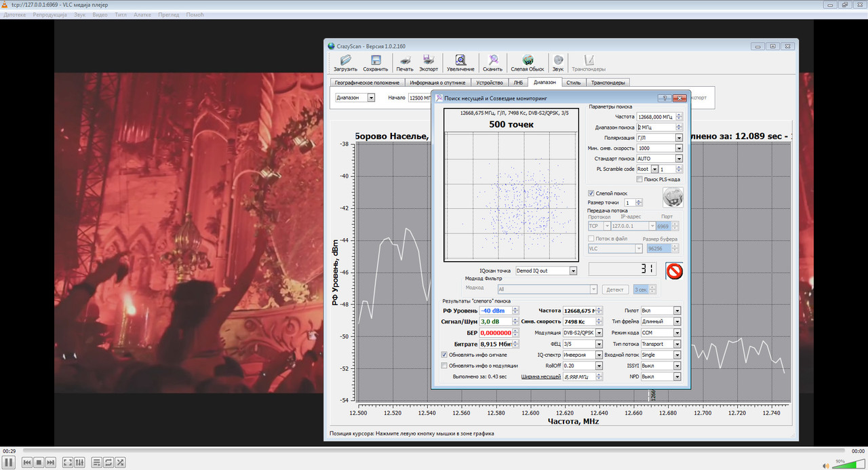Open the Поляризация dropdown
This screenshot has width=868, height=470.
click(x=679, y=138)
